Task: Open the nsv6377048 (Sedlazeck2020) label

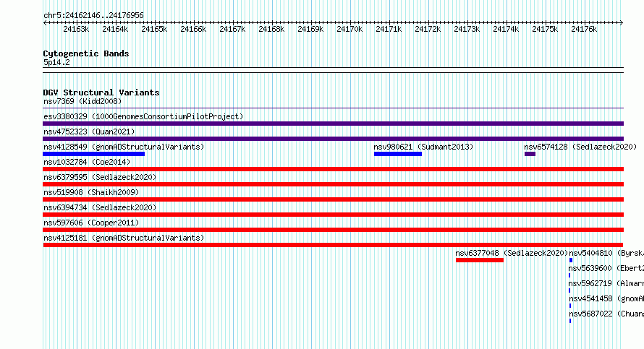Action: point(512,253)
